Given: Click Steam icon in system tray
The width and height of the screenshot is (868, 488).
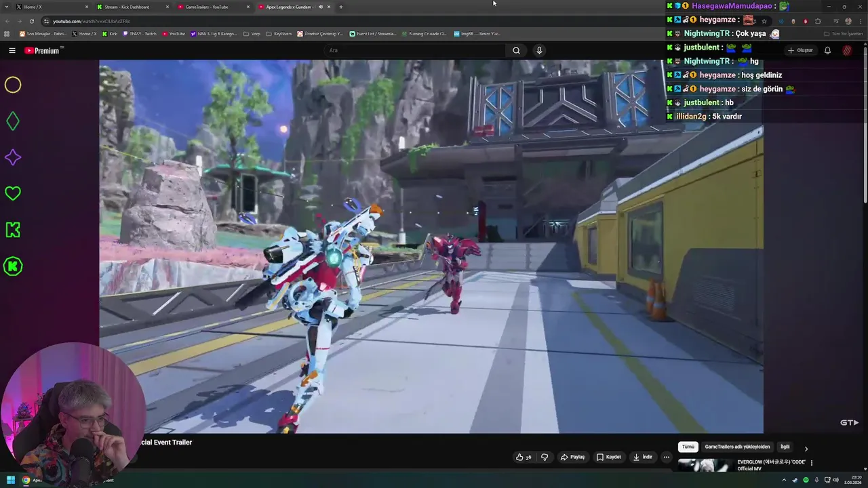Looking at the screenshot, I should 794,480.
